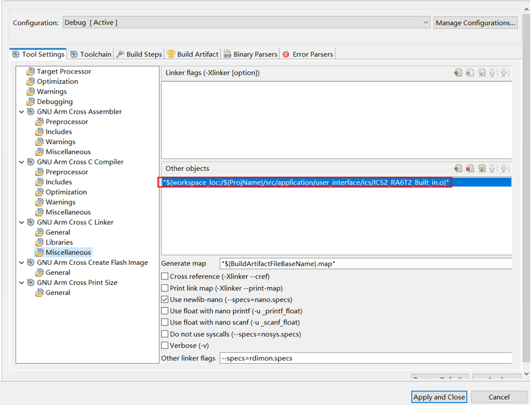The width and height of the screenshot is (532, 405).
Task: Uncheck Use newlib-nano (--specs=nano.specs)
Action: (165, 300)
